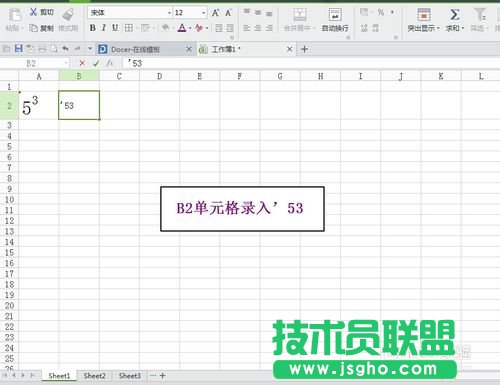500x385 pixels.
Task: Click the Copy (复制) button
Action: [41, 28]
